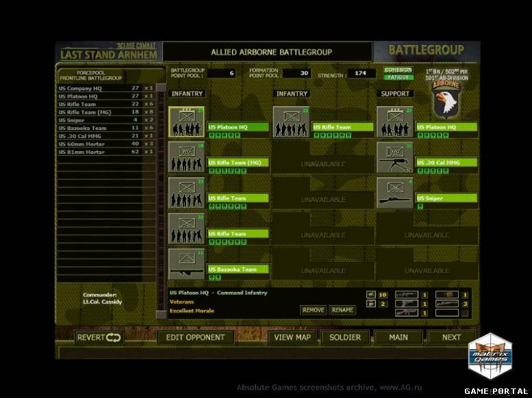Select US 81mm Mortar in the forcepool list
532x398 pixels.
coord(106,152)
